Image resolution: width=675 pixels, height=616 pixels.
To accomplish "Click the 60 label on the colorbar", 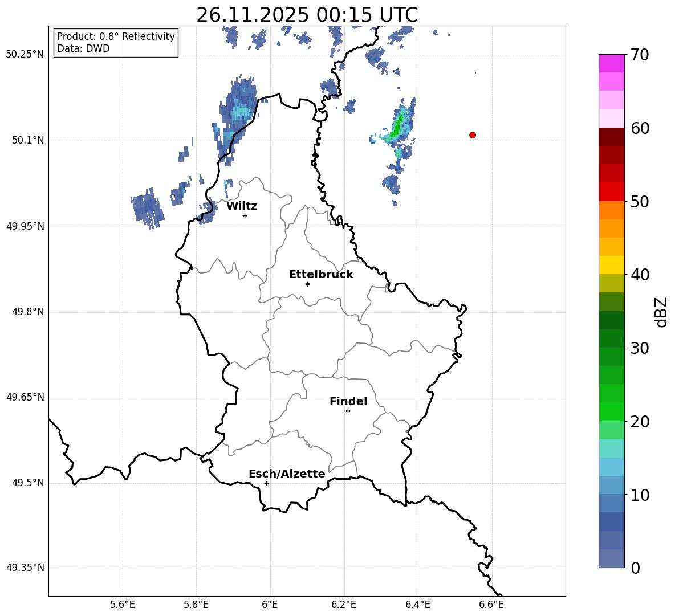I will (640, 128).
